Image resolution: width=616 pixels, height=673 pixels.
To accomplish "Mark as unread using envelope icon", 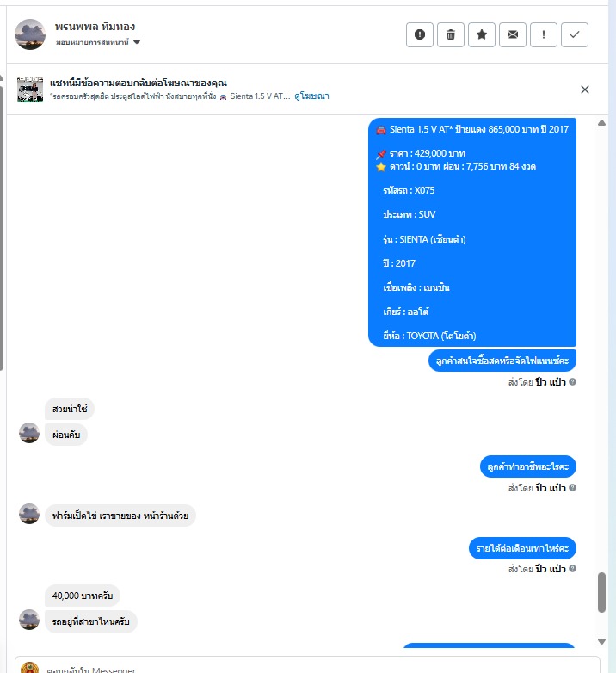I will click(512, 34).
